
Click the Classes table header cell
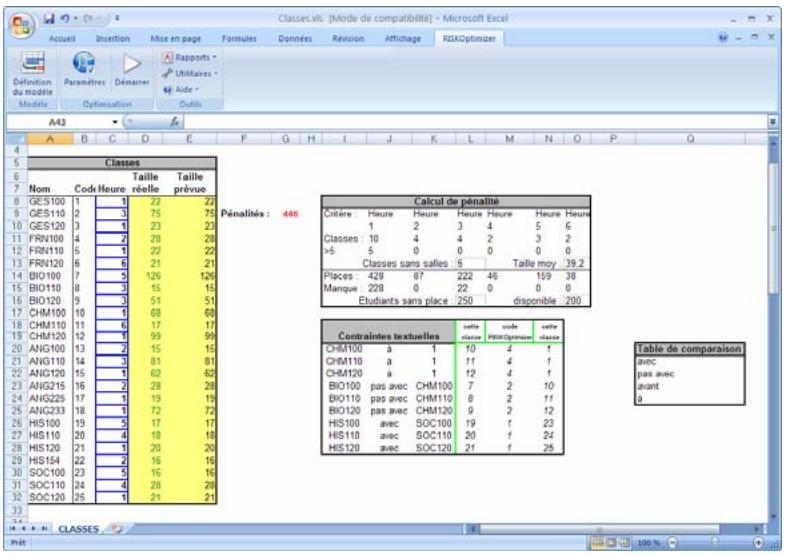click(x=122, y=163)
